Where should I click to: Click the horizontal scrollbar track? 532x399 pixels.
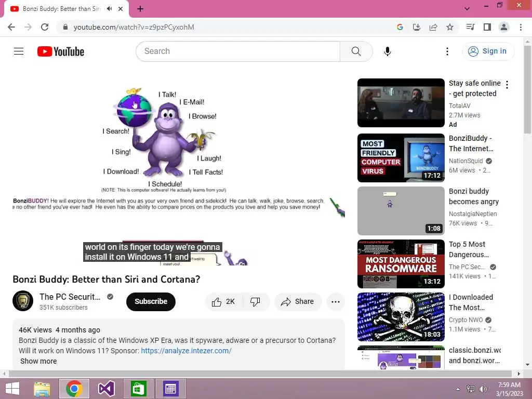[x=260, y=374]
